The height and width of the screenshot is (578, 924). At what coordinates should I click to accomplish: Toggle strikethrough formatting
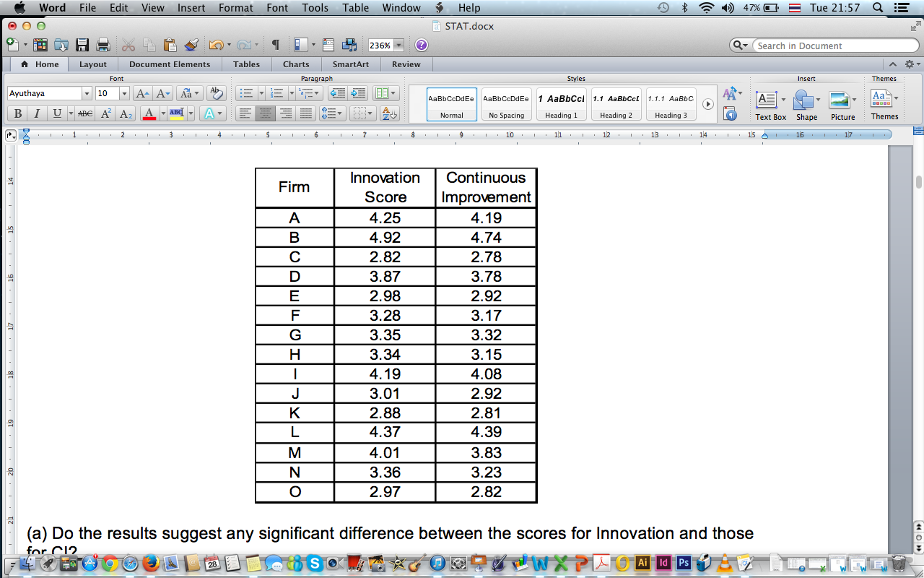(85, 113)
